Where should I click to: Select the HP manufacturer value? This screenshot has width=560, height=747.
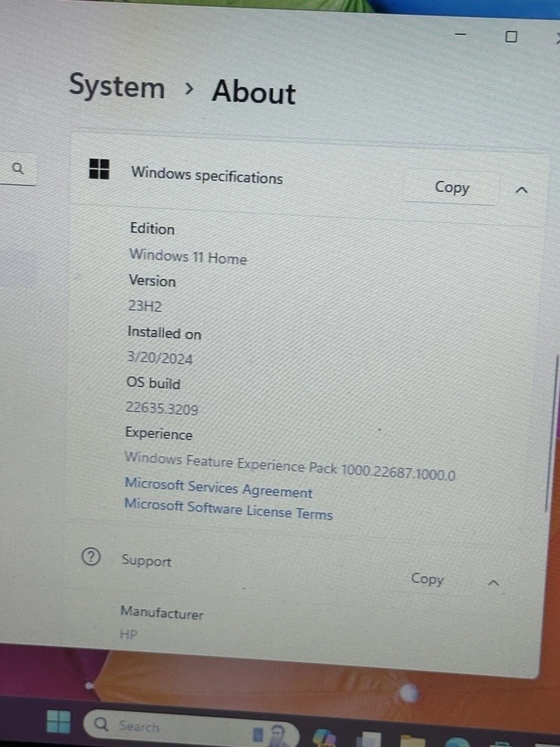point(128,635)
